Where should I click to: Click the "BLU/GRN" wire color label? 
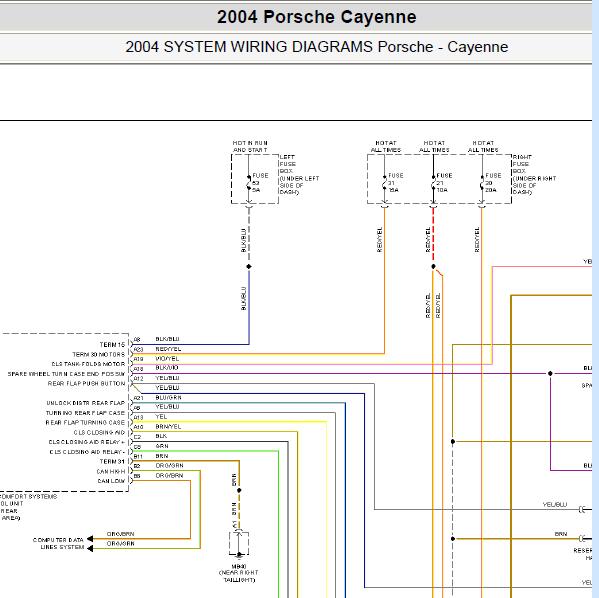(168, 398)
